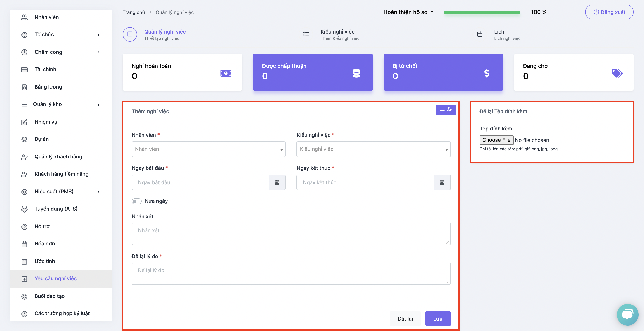The image size is (644, 331).
Task: Click the profile completion progress bar
Action: pos(482,12)
